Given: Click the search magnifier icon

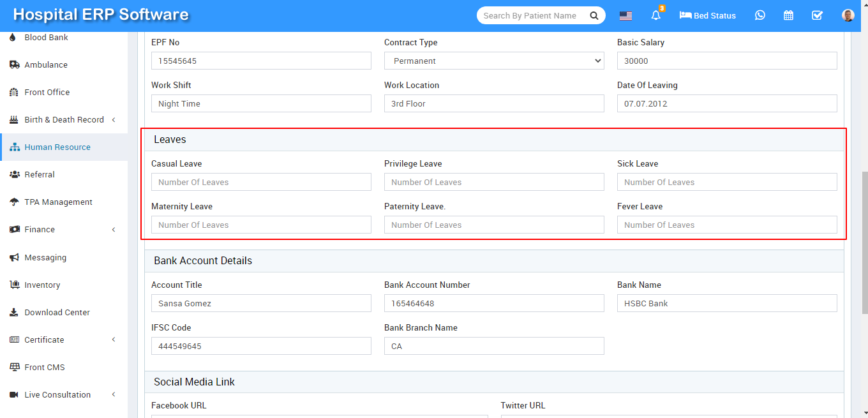Looking at the screenshot, I should pyautogui.click(x=594, y=16).
